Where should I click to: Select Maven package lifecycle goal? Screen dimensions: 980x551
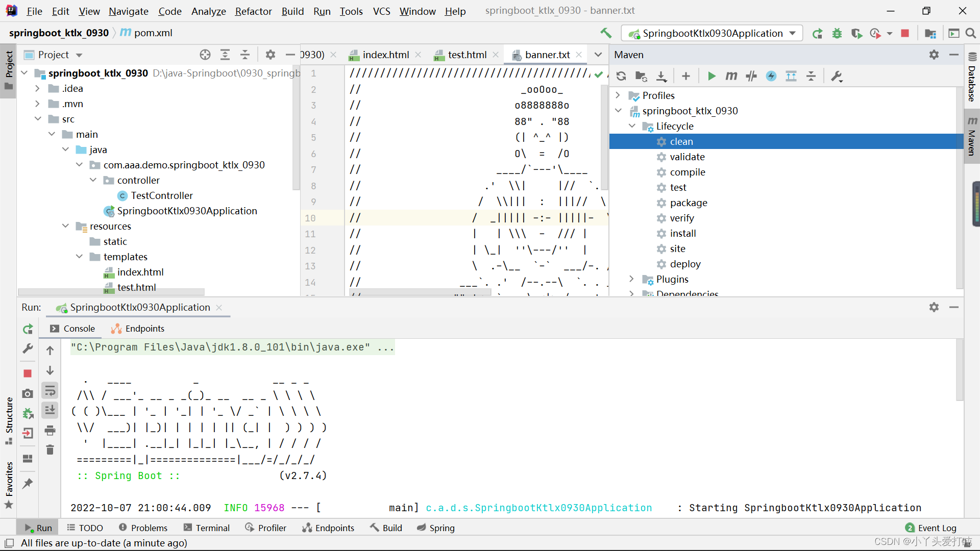click(689, 203)
